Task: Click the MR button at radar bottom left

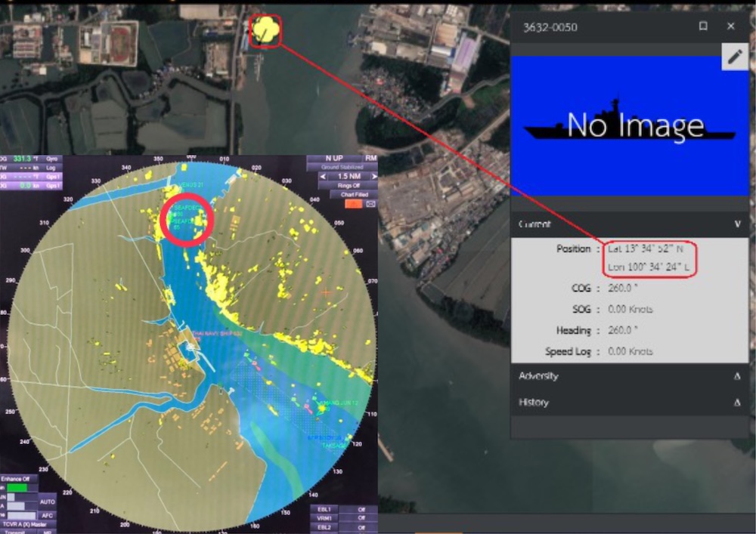Action: point(47,532)
